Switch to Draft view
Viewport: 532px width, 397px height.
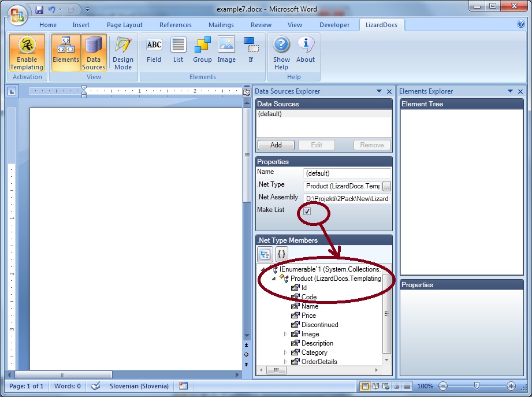[407, 386]
